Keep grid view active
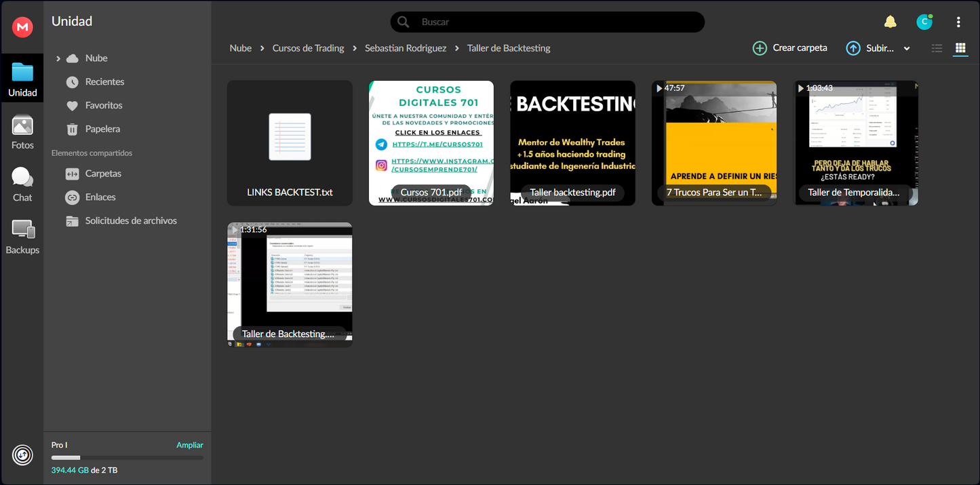Image resolution: width=980 pixels, height=485 pixels. point(960,48)
